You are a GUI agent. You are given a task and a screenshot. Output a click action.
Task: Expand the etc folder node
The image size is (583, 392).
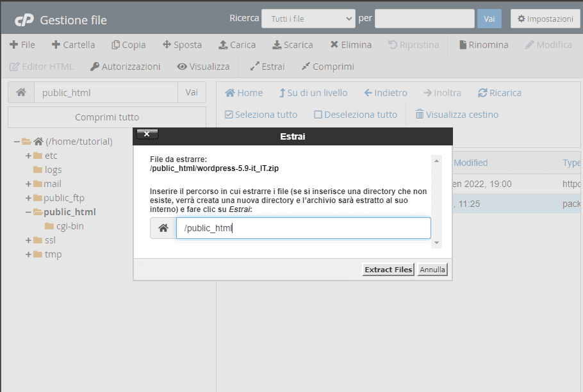coord(28,156)
